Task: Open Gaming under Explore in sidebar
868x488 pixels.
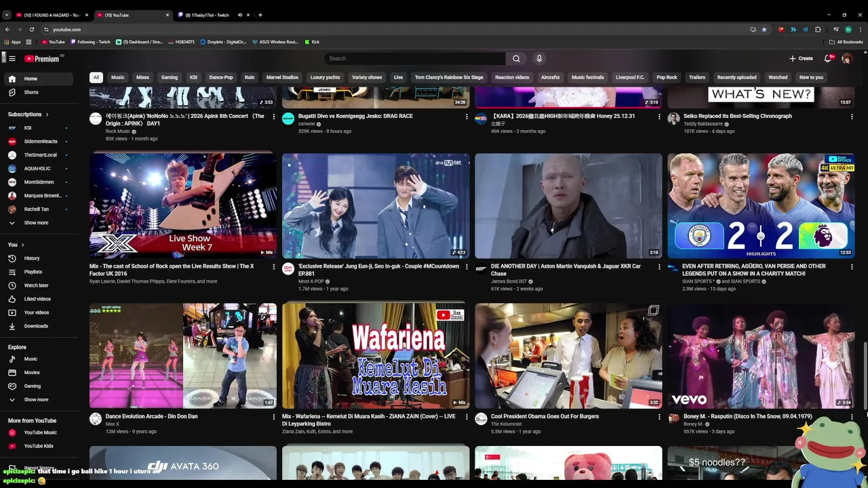Action: point(39,386)
